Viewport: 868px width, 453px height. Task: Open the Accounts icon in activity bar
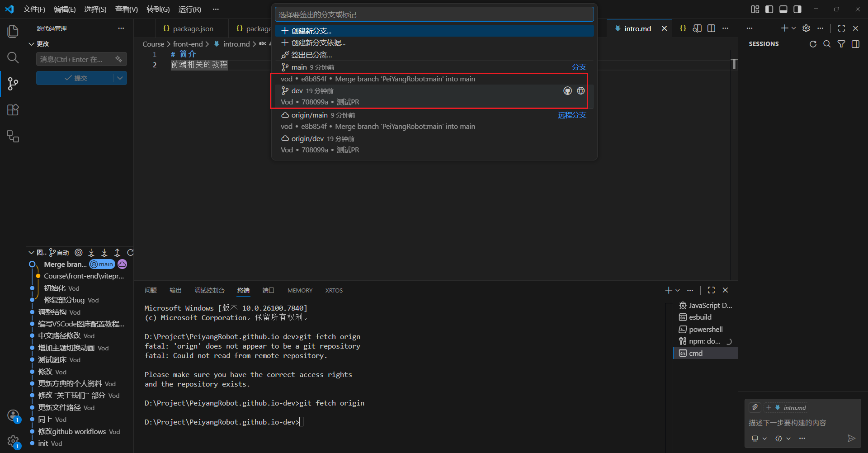click(x=13, y=415)
